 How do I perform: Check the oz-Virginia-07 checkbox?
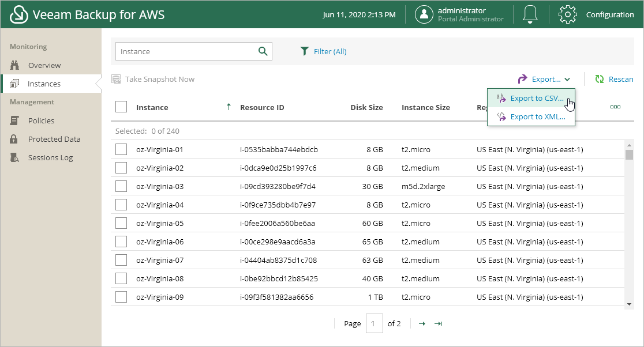(x=121, y=260)
